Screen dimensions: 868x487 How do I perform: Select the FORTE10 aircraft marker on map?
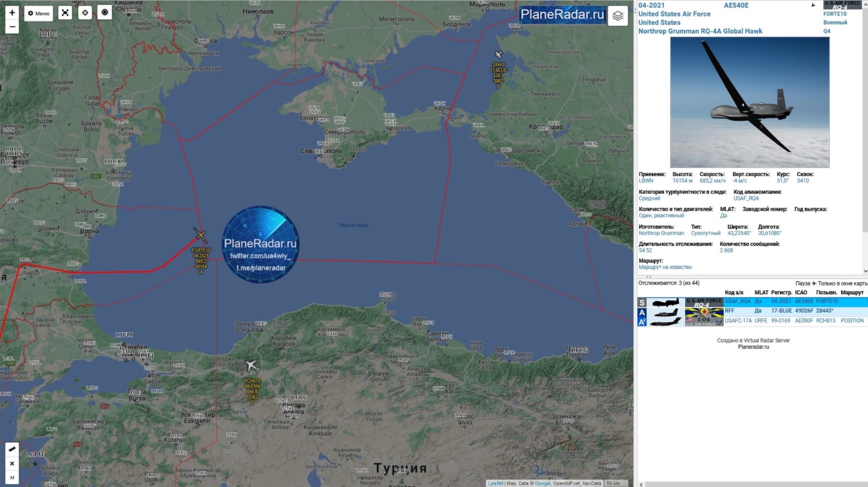click(200, 236)
